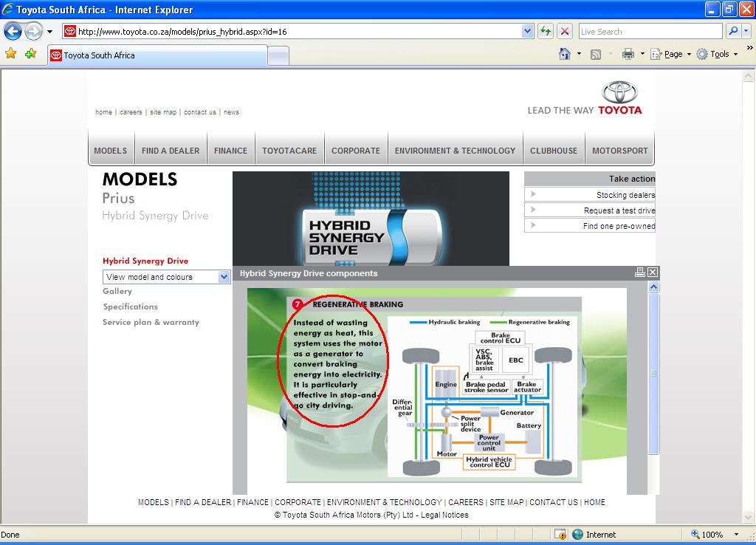Click the browser Print icon in command bar
Viewport: 756px width, 545px height.
click(628, 54)
